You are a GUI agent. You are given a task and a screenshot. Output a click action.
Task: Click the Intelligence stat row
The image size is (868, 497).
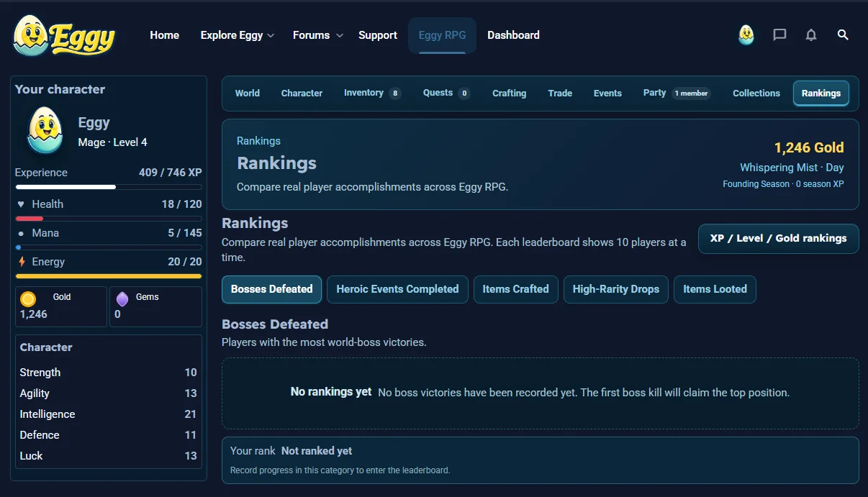(x=109, y=414)
